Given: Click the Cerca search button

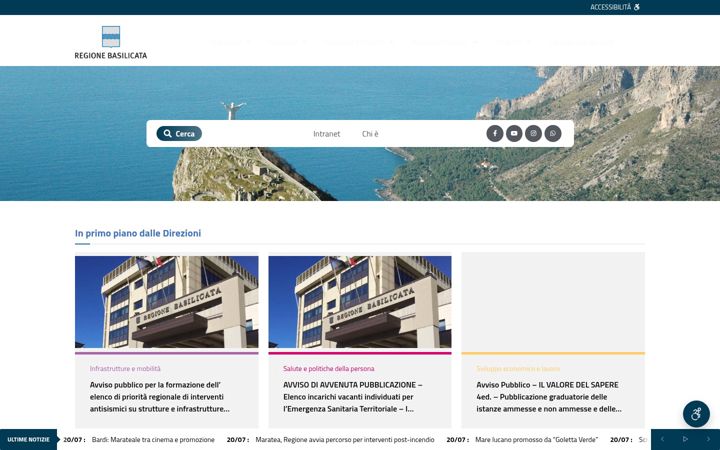Looking at the screenshot, I should pyautogui.click(x=179, y=134).
